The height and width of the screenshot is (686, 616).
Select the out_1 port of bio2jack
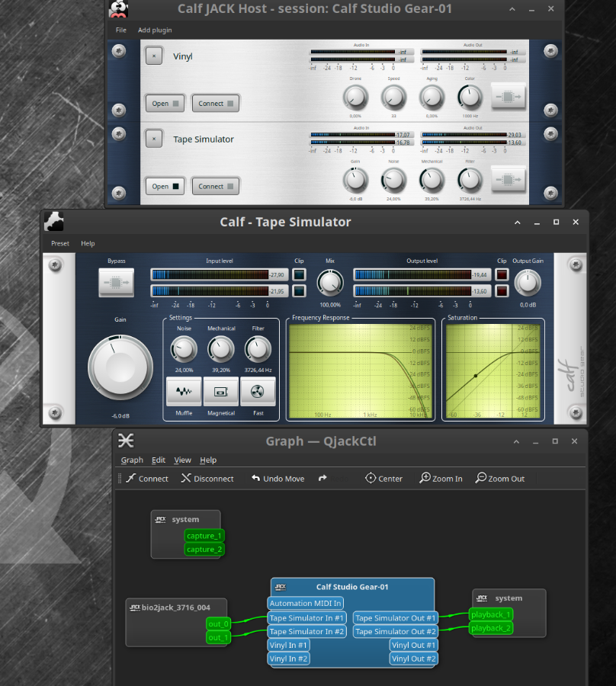pyautogui.click(x=218, y=637)
